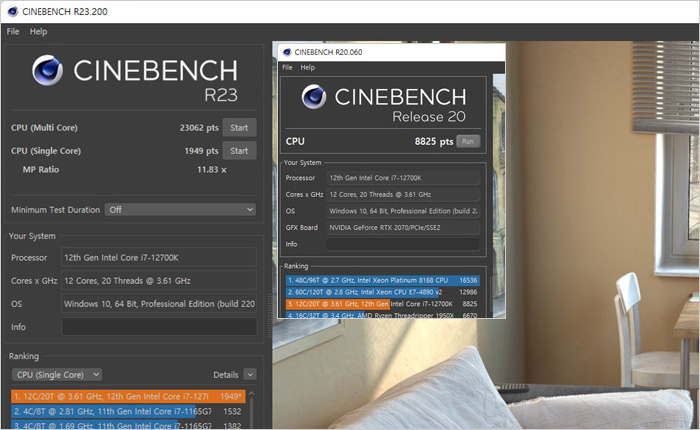Click the OS field in R20 window

click(403, 211)
